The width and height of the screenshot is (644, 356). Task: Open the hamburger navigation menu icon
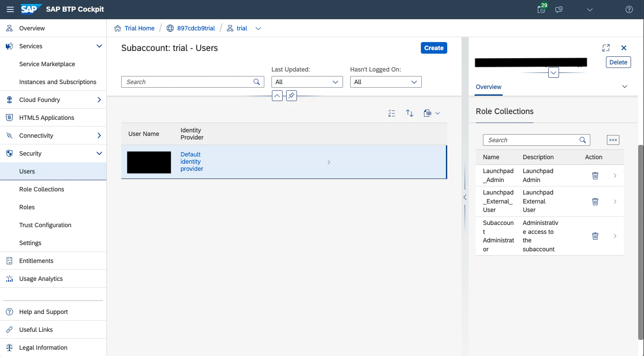pyautogui.click(x=10, y=9)
